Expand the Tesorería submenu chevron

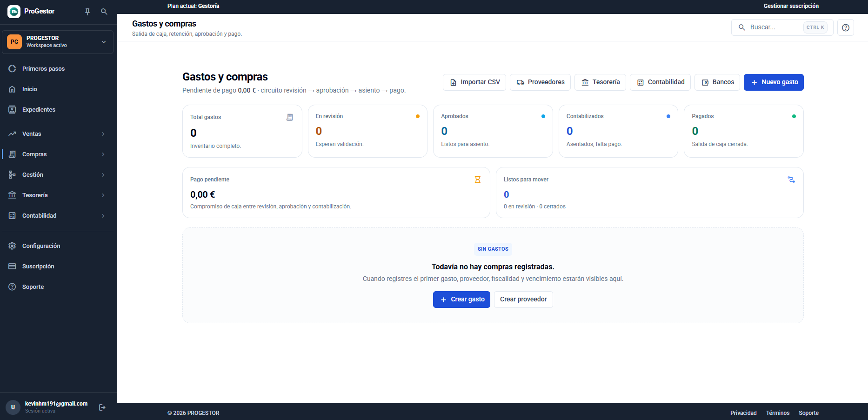[103, 195]
